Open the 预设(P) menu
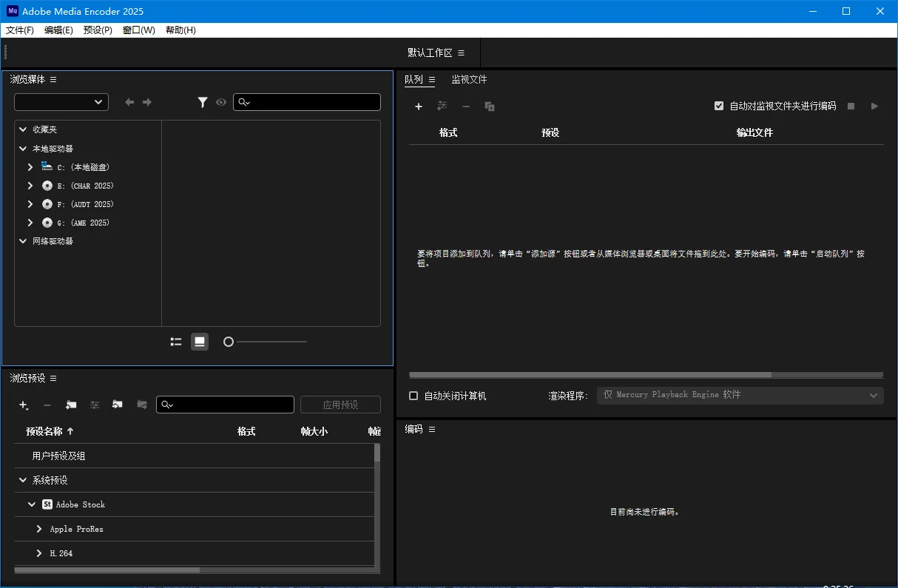 [97, 30]
